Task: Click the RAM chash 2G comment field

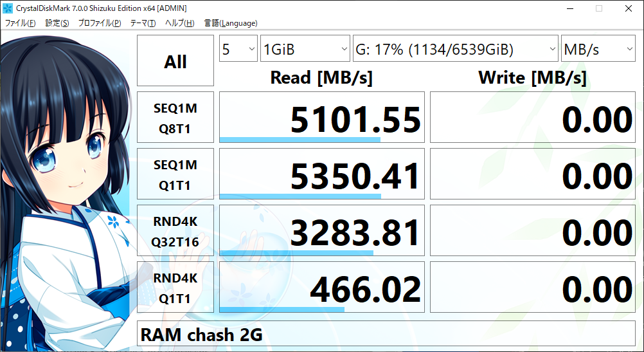Action: click(386, 334)
